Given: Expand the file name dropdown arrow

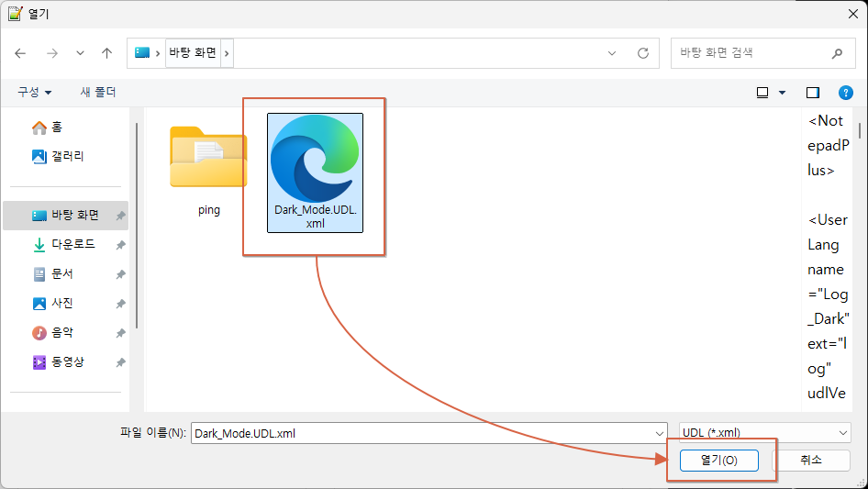Looking at the screenshot, I should click(660, 433).
